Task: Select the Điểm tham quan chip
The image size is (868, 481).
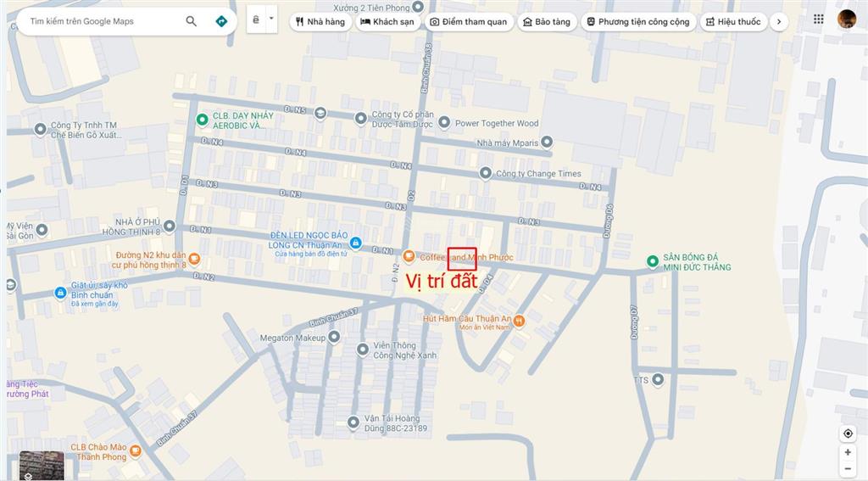Action: coord(469,21)
